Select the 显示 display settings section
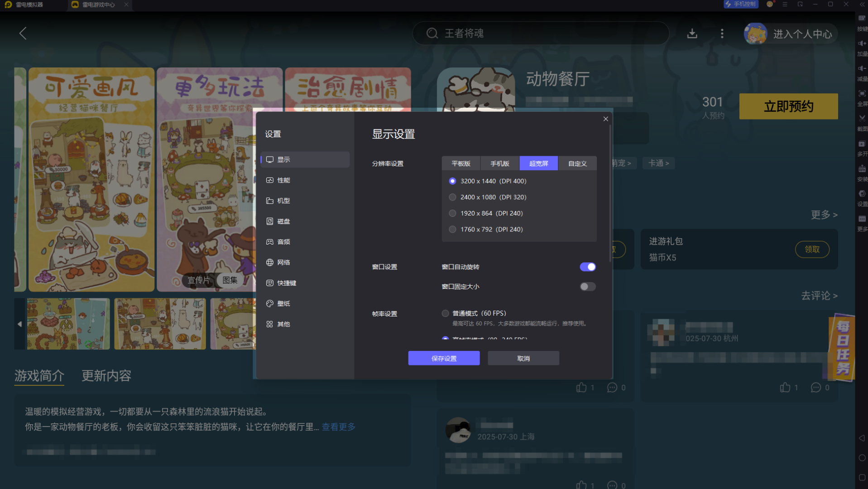The width and height of the screenshot is (868, 489). [305, 159]
